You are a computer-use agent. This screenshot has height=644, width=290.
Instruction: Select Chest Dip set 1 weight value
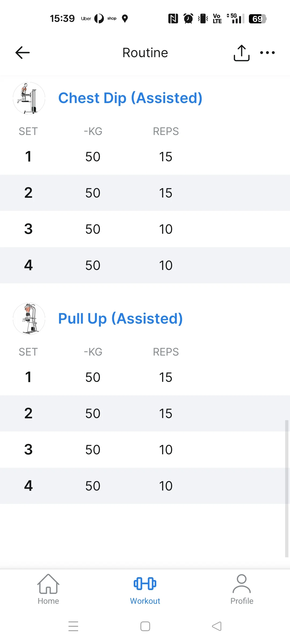tap(93, 157)
